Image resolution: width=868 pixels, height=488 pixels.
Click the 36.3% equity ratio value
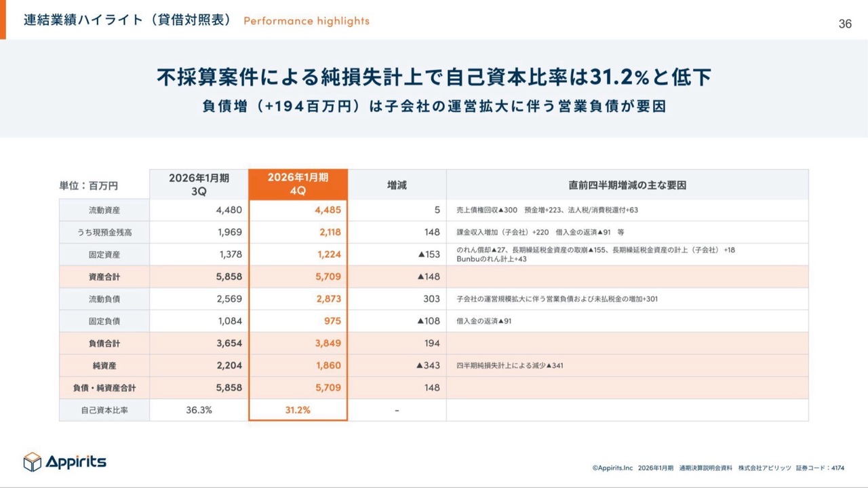point(199,410)
